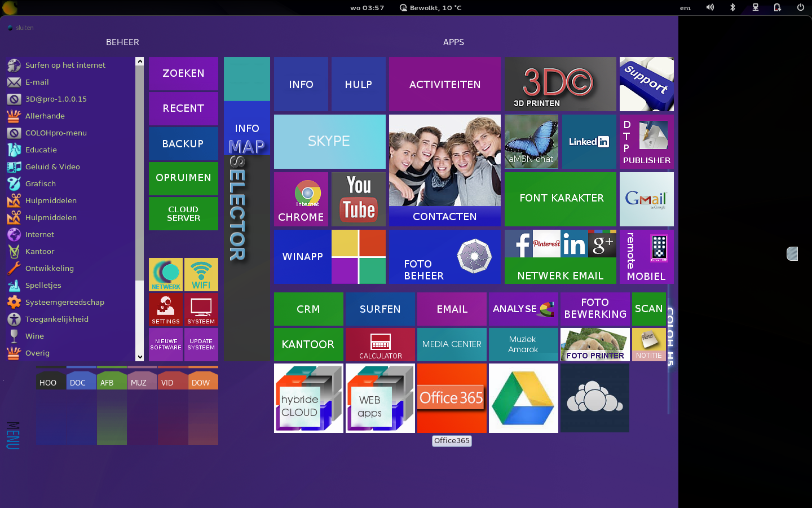
Task: Open the ownCloud cloud tile
Action: pos(595,398)
